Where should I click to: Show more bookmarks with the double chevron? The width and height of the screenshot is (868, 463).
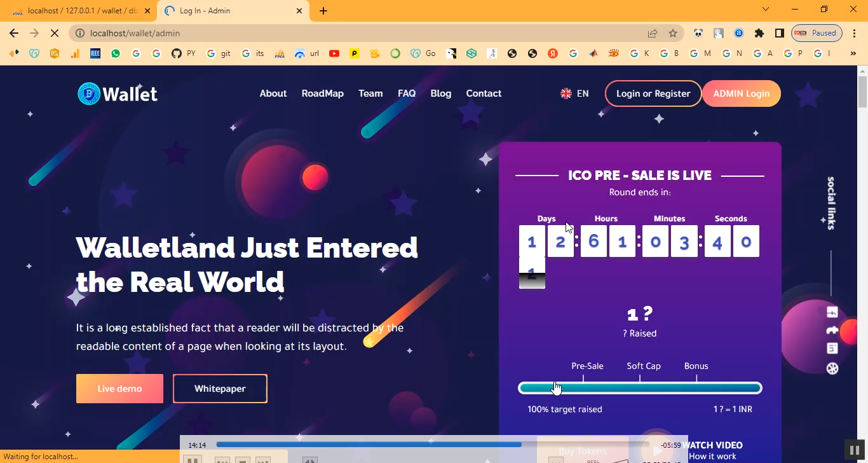point(853,54)
